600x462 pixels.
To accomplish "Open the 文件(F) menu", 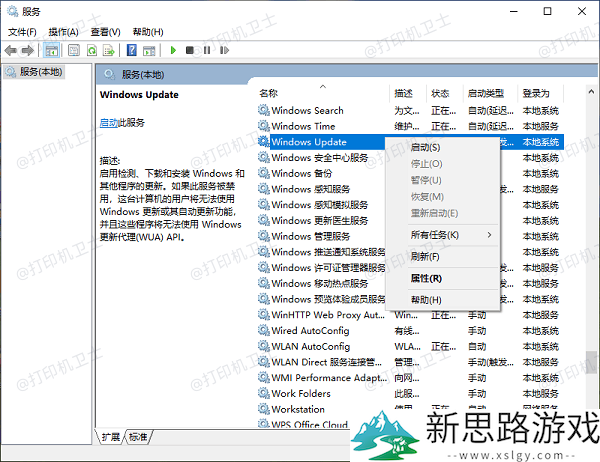I will (x=22, y=32).
